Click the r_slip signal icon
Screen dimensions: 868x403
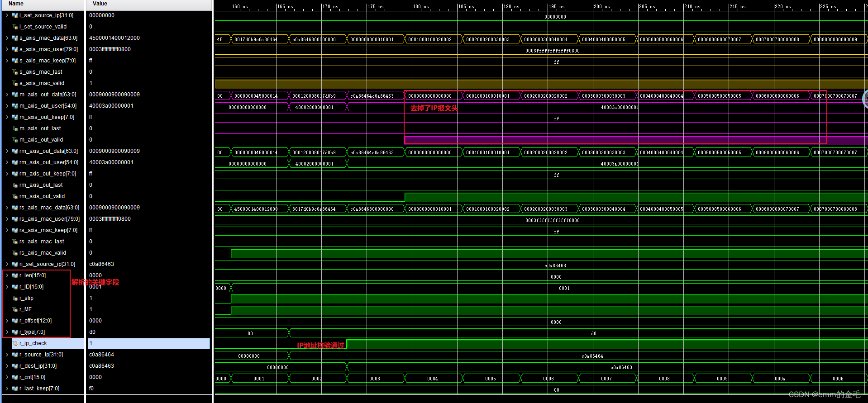tap(15, 298)
